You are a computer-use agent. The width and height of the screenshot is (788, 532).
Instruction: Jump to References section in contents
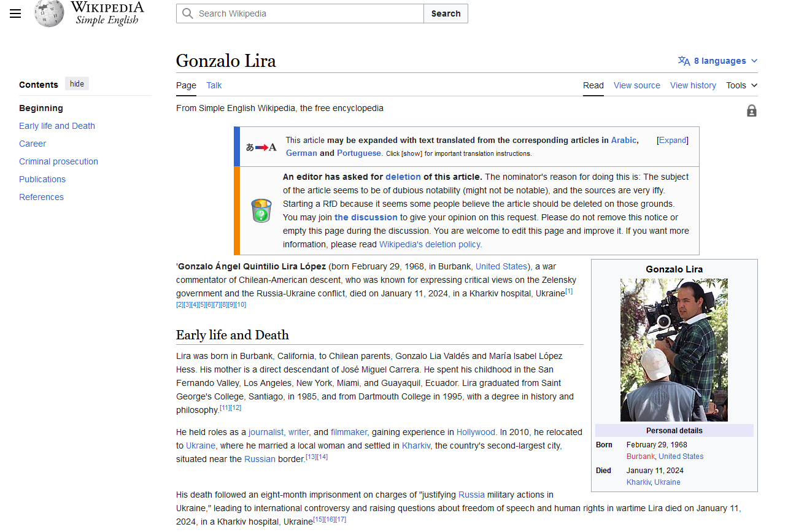click(x=41, y=197)
